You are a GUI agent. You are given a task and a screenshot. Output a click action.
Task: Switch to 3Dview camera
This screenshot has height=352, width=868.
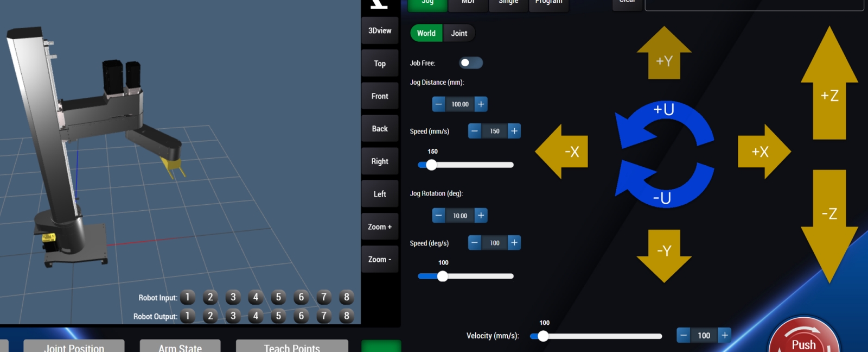[x=380, y=30]
